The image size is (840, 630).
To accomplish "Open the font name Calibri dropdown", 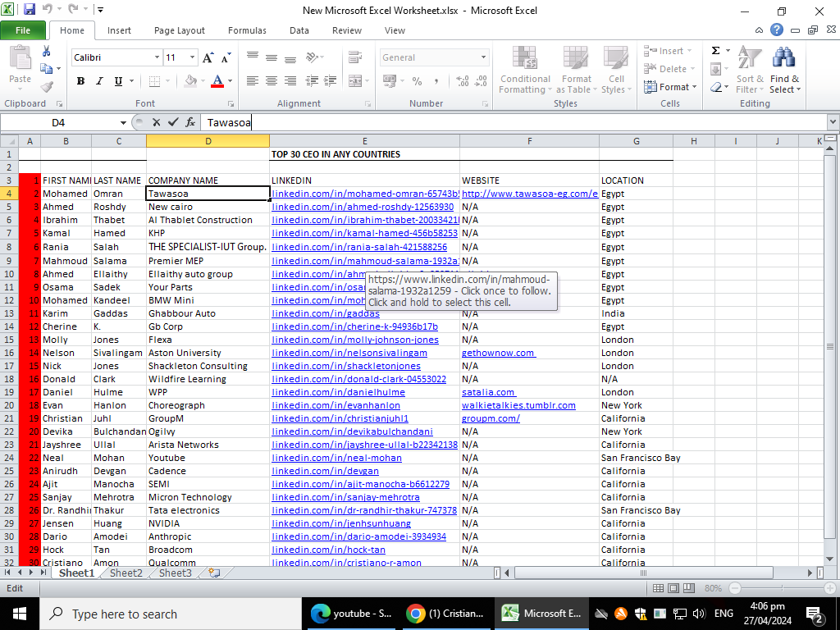I will pos(157,57).
